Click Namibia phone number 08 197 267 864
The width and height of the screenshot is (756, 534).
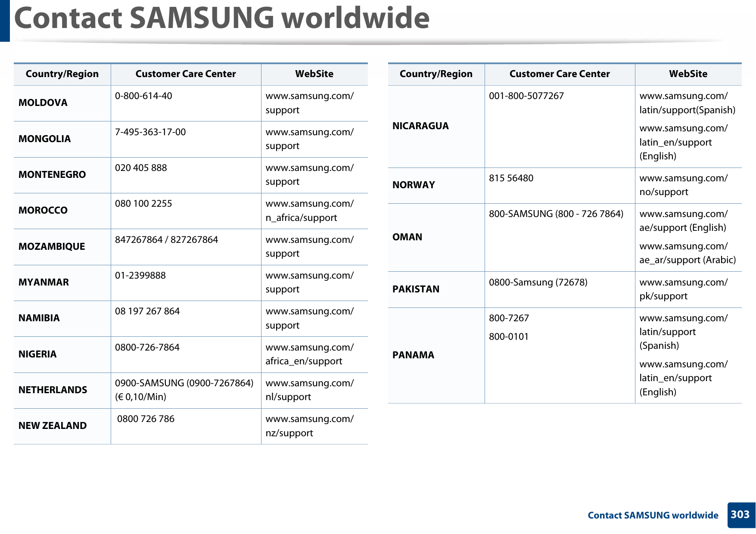pyautogui.click(x=147, y=311)
